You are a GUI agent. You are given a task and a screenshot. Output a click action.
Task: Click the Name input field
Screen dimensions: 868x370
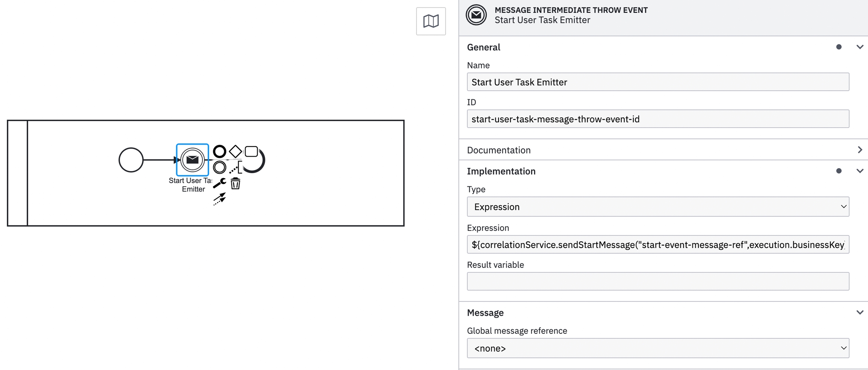tap(657, 82)
